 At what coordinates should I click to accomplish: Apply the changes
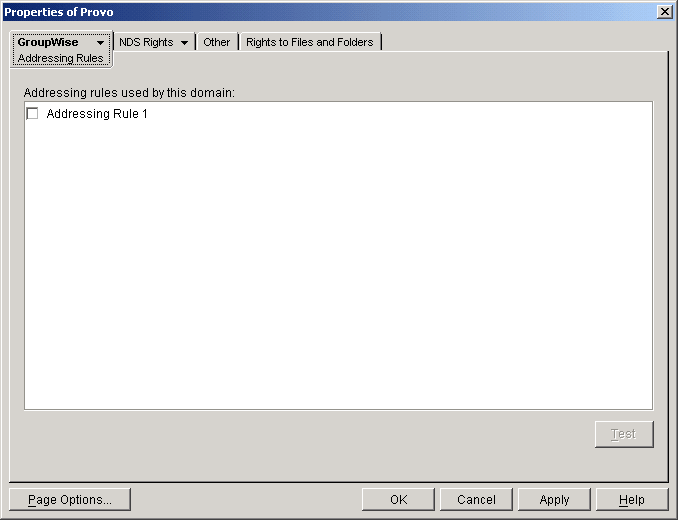554,500
